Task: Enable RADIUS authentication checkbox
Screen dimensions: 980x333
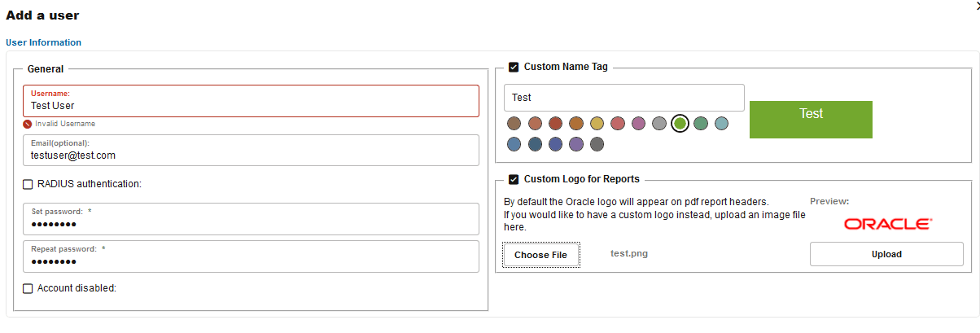Action: coord(28,184)
